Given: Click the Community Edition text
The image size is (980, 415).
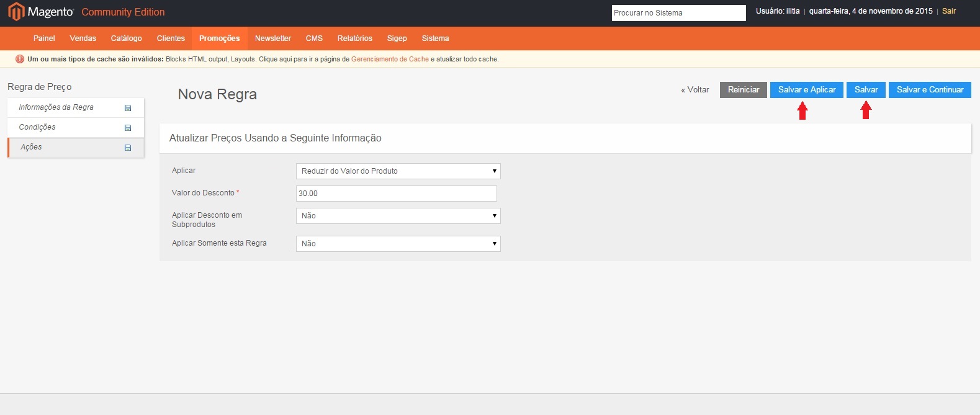Looking at the screenshot, I should 123,12.
